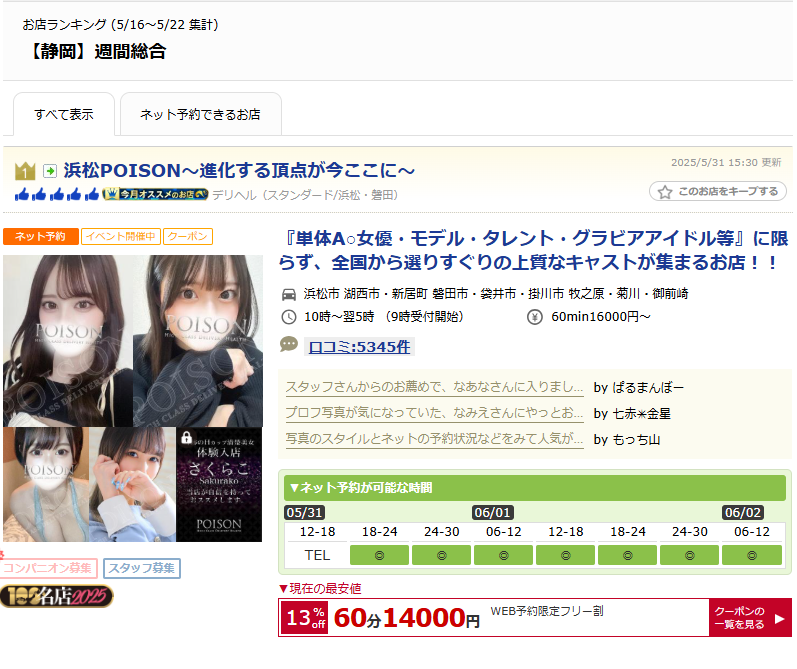Viewport: 797px width, 669px height.
Task: Select 06/01 24-30 reservation slot
Action: 689,555
